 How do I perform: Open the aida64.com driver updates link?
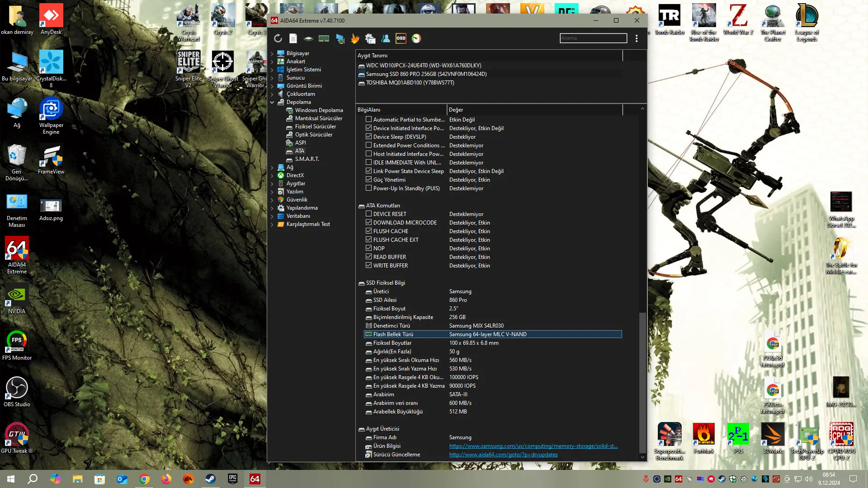pyautogui.click(x=503, y=455)
